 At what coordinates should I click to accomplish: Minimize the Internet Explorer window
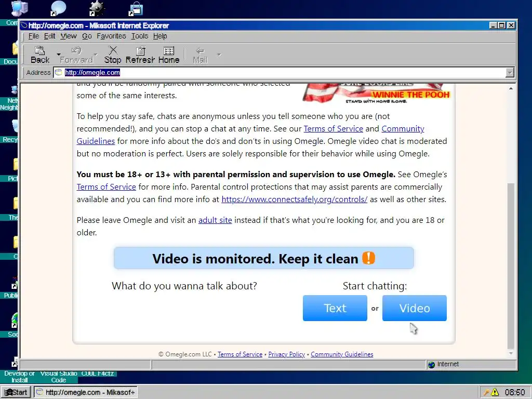tap(493, 25)
